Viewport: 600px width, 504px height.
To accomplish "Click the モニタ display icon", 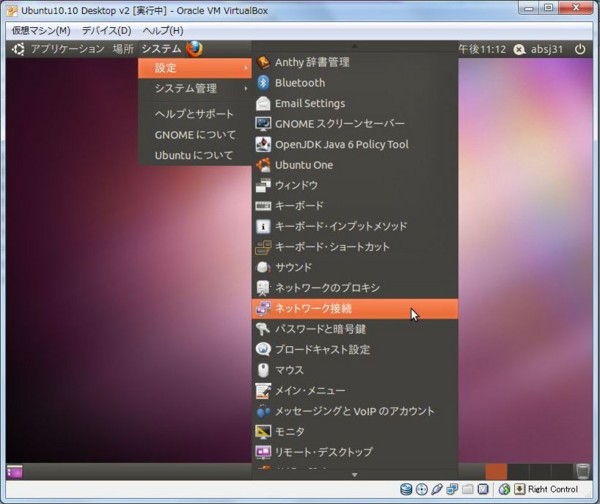I will click(263, 432).
